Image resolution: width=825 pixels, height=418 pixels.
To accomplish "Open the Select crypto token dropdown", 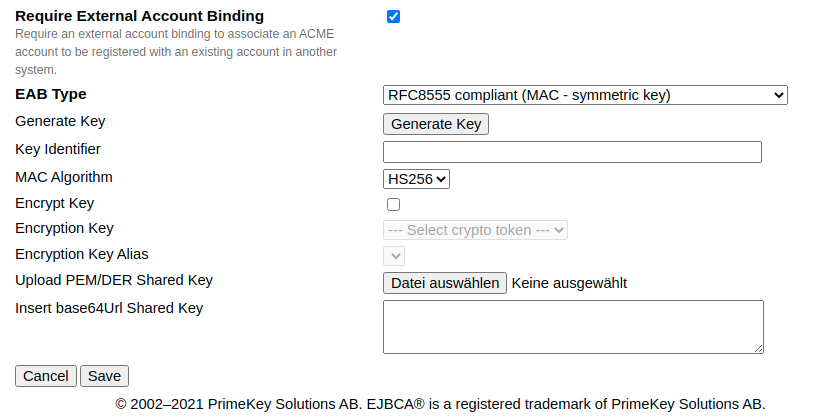I will pyautogui.click(x=475, y=230).
